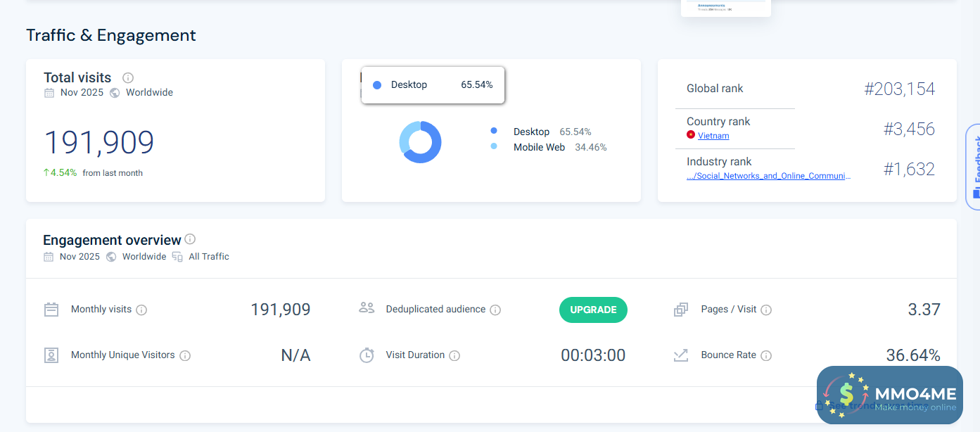Open the Feedback side tab

974,167
